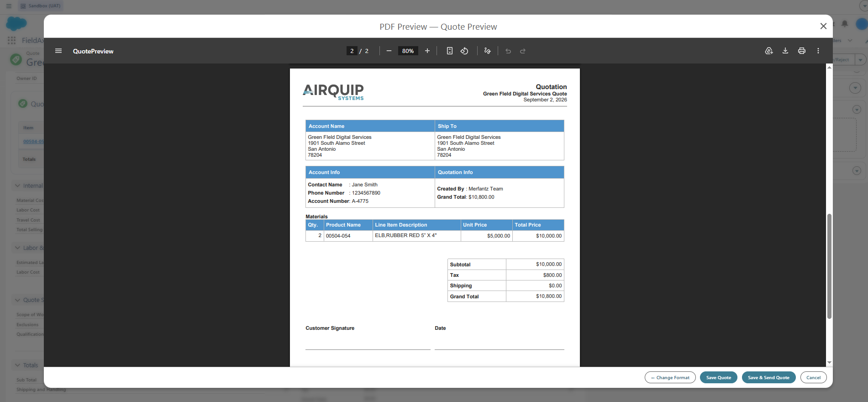The height and width of the screenshot is (402, 868).
Task: Close the PDF Preview dialog
Action: point(823,26)
